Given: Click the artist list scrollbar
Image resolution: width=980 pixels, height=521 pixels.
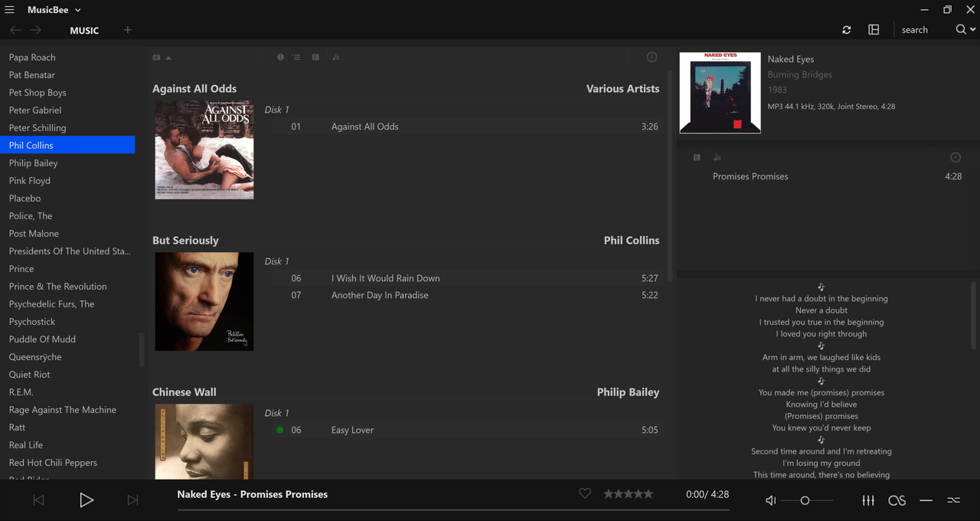Looking at the screenshot, I should coord(141,350).
